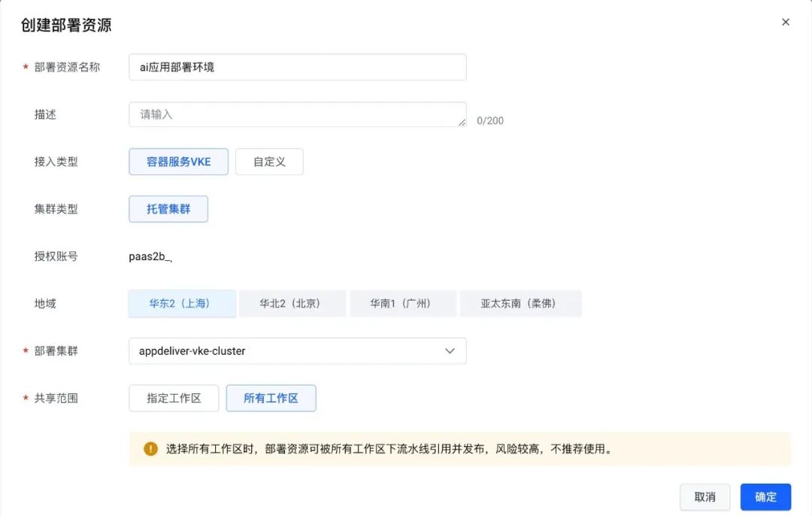Screen dimensions: 812x516
Task: Click the orange warning icon in the notice
Action: (x=150, y=448)
